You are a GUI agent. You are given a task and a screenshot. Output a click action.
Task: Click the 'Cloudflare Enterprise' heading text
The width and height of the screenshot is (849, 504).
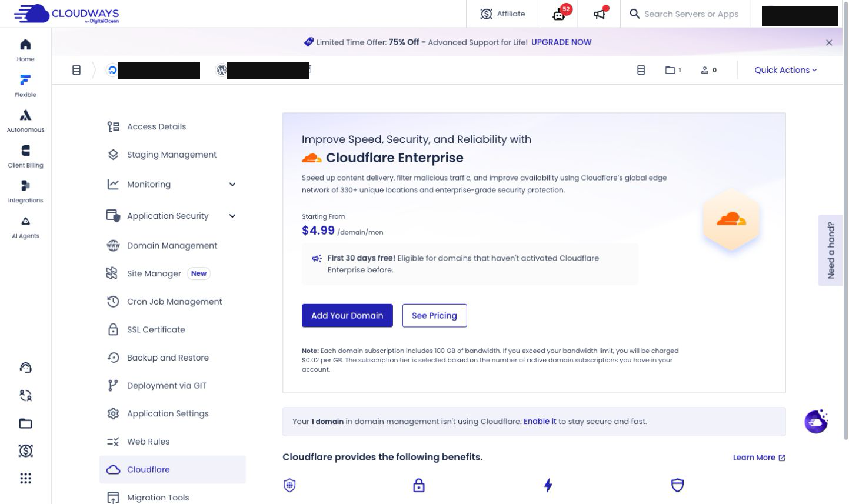pos(395,158)
